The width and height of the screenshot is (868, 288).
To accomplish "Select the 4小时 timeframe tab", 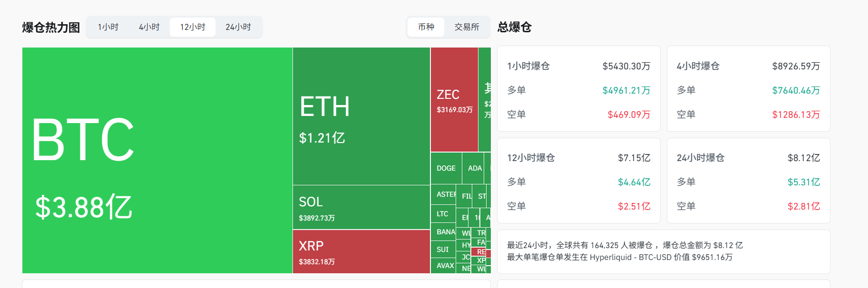I will pyautogui.click(x=149, y=27).
